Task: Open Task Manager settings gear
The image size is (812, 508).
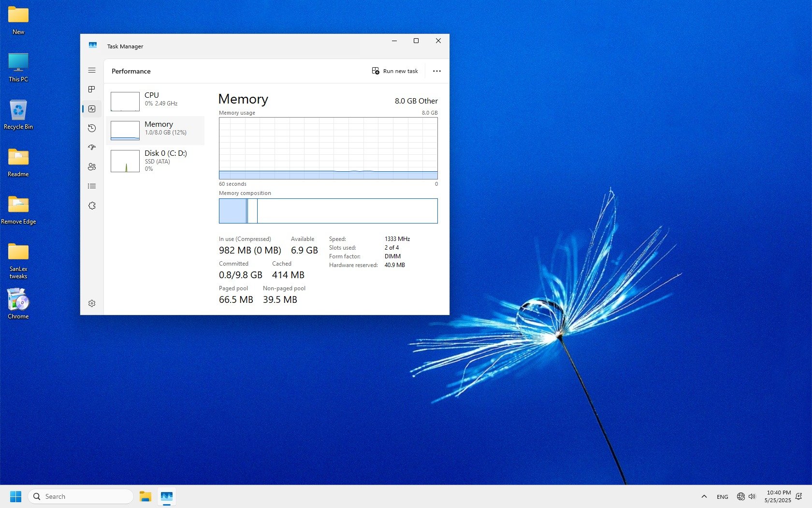Action: (92, 303)
